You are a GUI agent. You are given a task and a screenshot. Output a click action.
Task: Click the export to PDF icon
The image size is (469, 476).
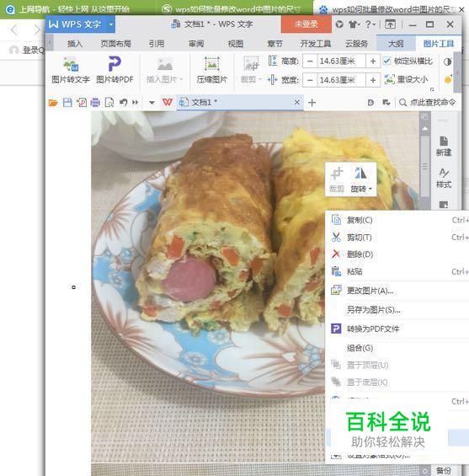(82, 103)
